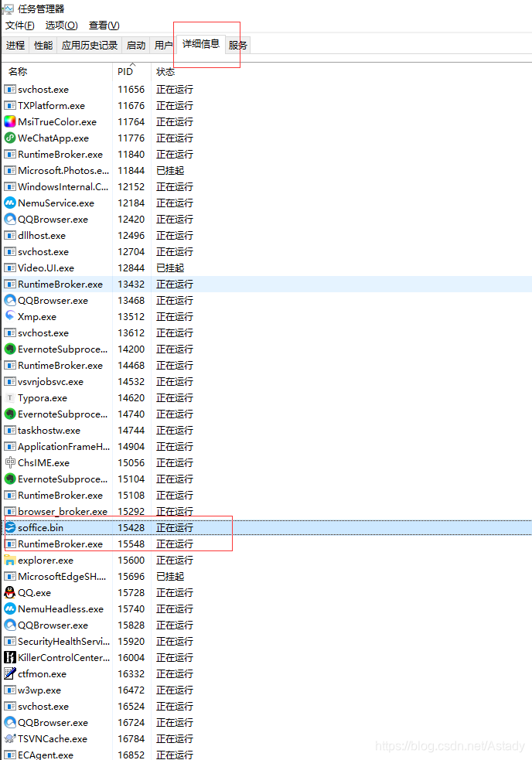
Task: Click the browser_broker.exe process icon
Action: tap(10, 511)
